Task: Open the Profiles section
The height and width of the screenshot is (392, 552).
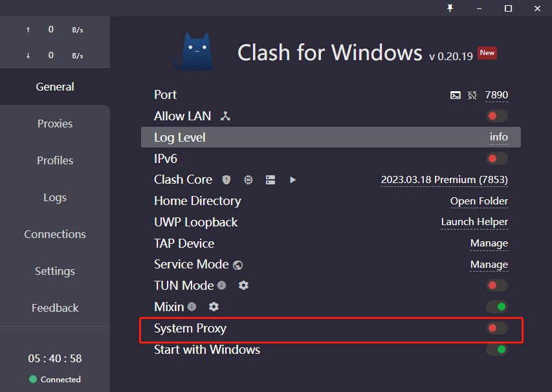Action: point(55,160)
